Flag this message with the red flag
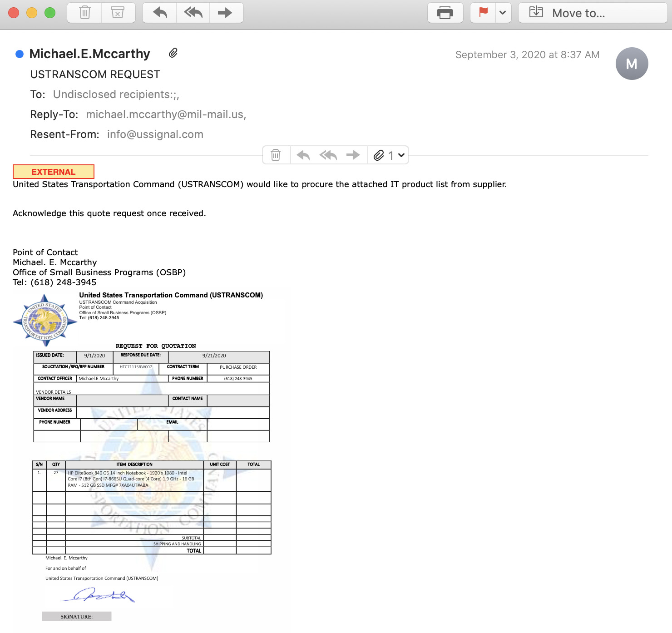The image size is (672, 633). pos(483,13)
